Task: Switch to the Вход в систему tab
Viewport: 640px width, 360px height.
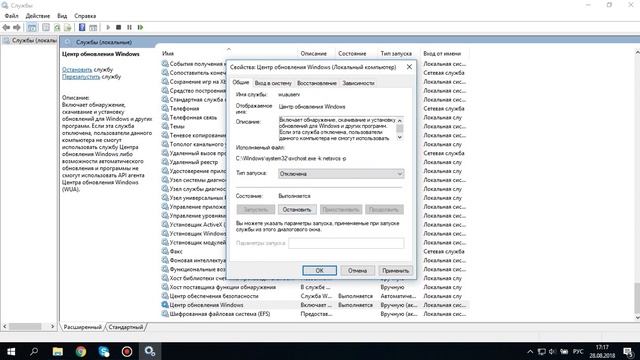Action: click(273, 83)
